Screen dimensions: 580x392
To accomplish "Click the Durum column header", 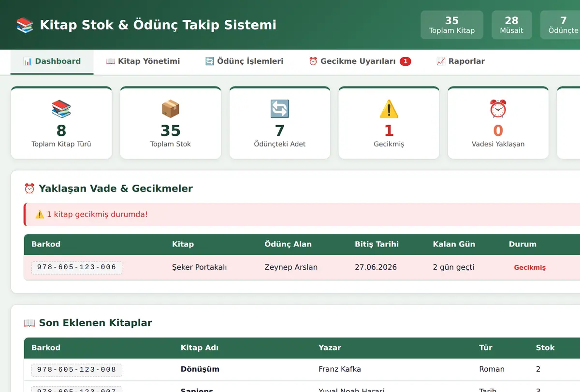I will [522, 244].
